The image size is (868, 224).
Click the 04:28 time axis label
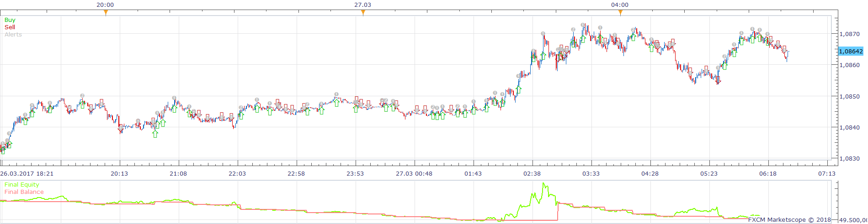coord(650,174)
